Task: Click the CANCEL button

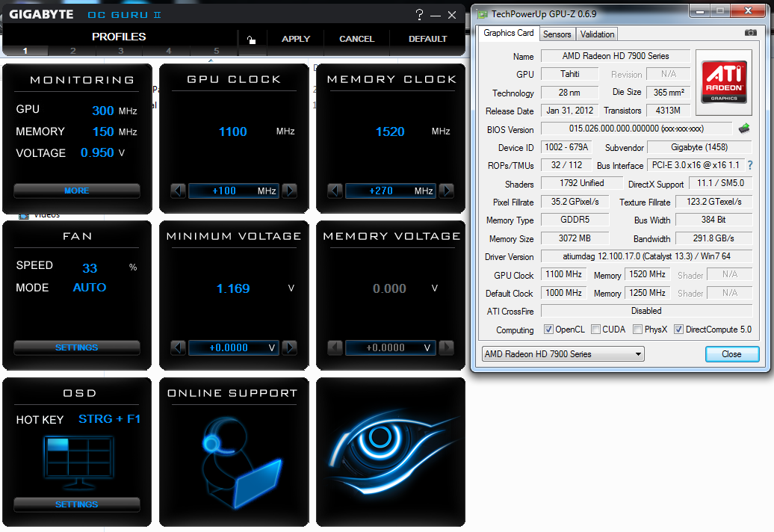Action: pyautogui.click(x=356, y=39)
